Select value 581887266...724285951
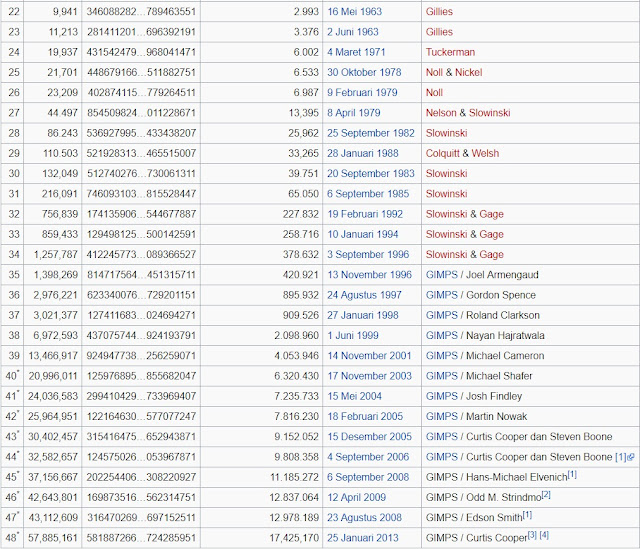 (141, 538)
